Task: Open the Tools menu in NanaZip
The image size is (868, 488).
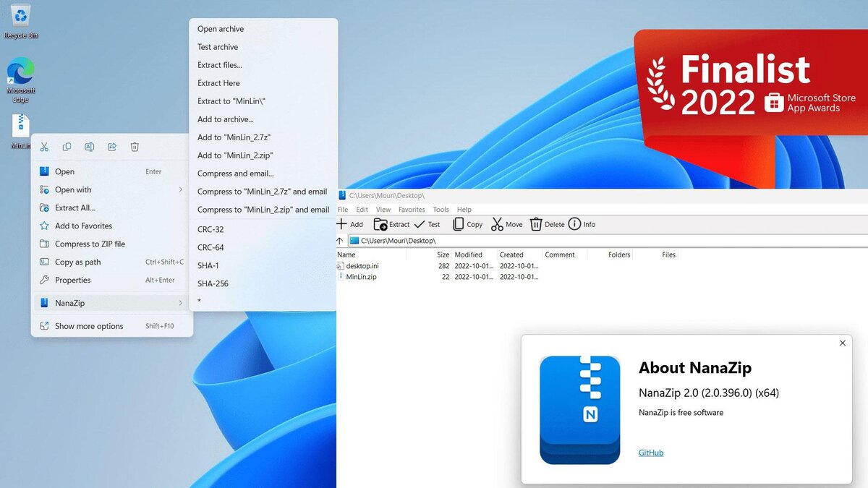Action: [x=441, y=210]
